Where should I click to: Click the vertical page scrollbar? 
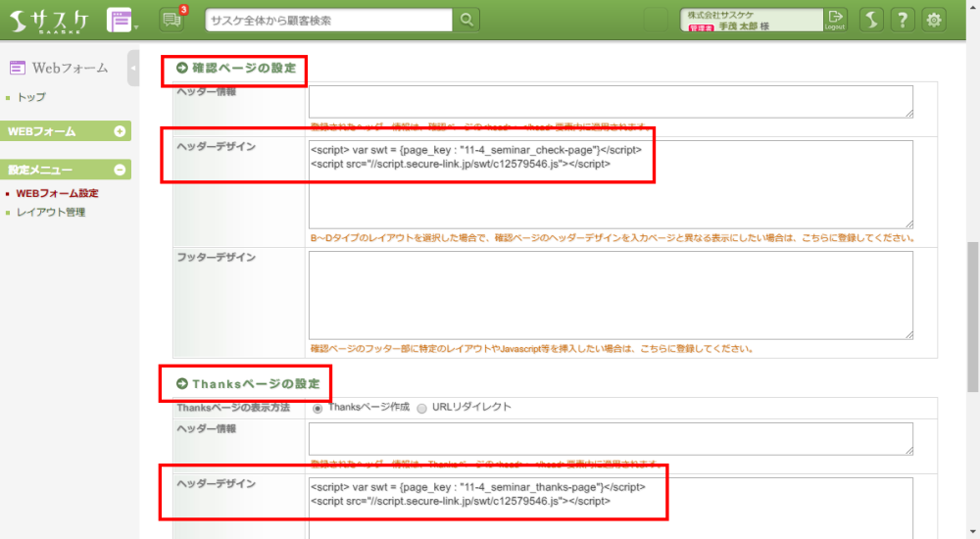click(972, 294)
